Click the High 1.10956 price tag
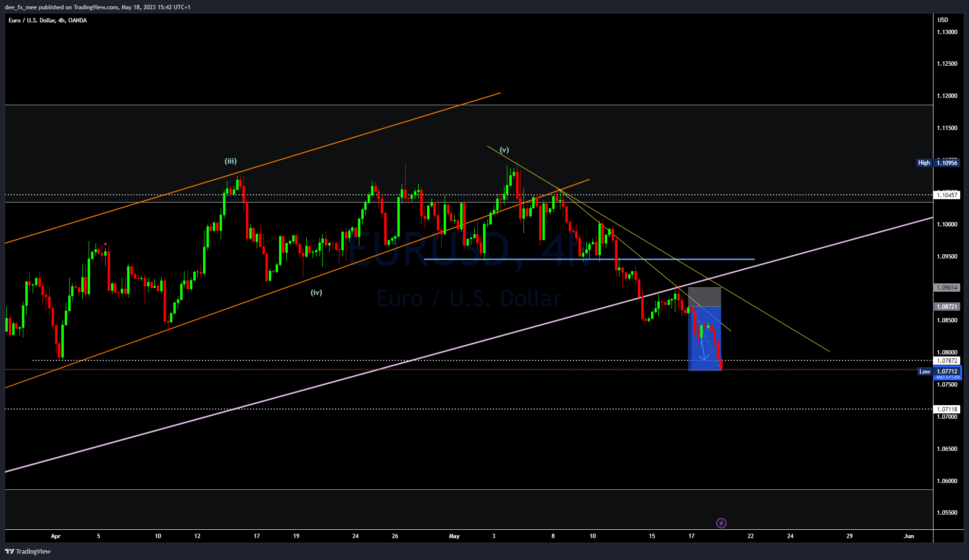This screenshot has height=560, width=969. 938,163
